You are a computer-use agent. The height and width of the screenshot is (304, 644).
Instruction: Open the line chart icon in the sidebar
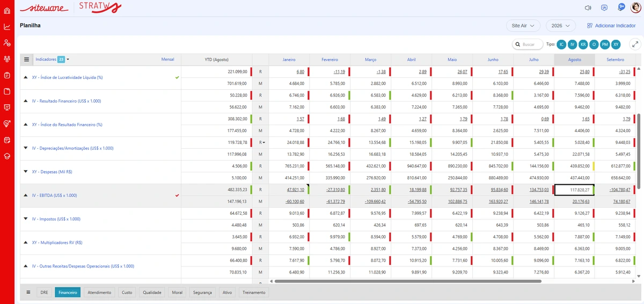point(7,27)
